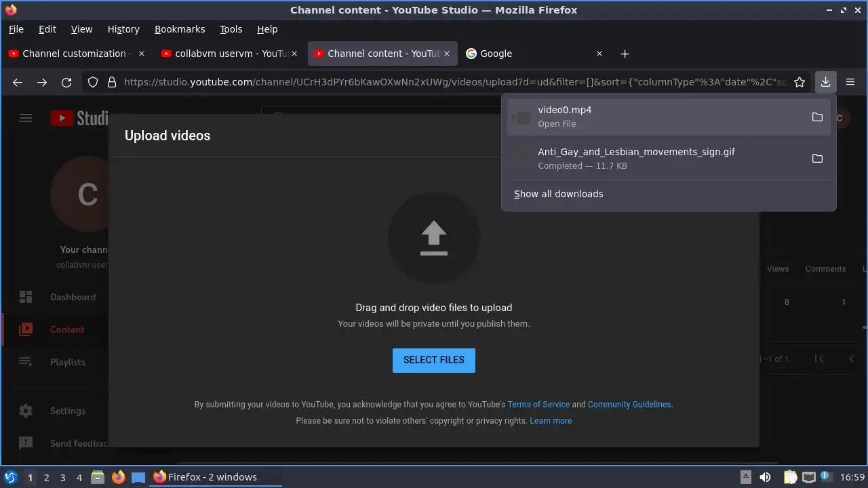Screen dimensions: 868x488
Task: Show Anti_Gay_and_Lesbian_movements_sign.gif in folder
Action: click(817, 159)
